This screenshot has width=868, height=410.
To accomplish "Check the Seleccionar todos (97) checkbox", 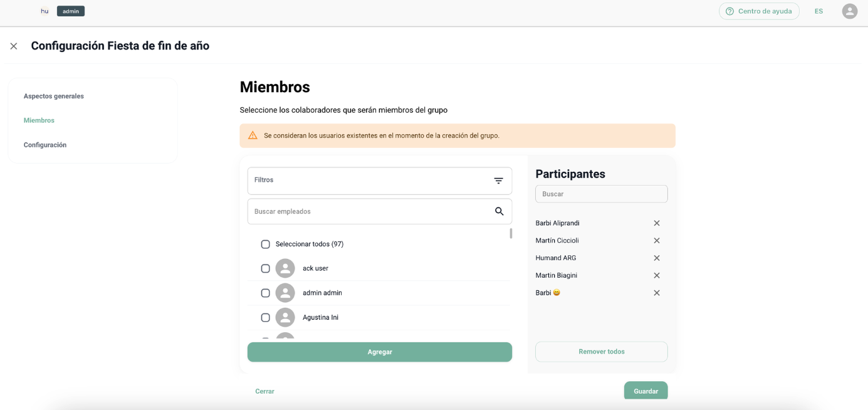I will tap(266, 244).
